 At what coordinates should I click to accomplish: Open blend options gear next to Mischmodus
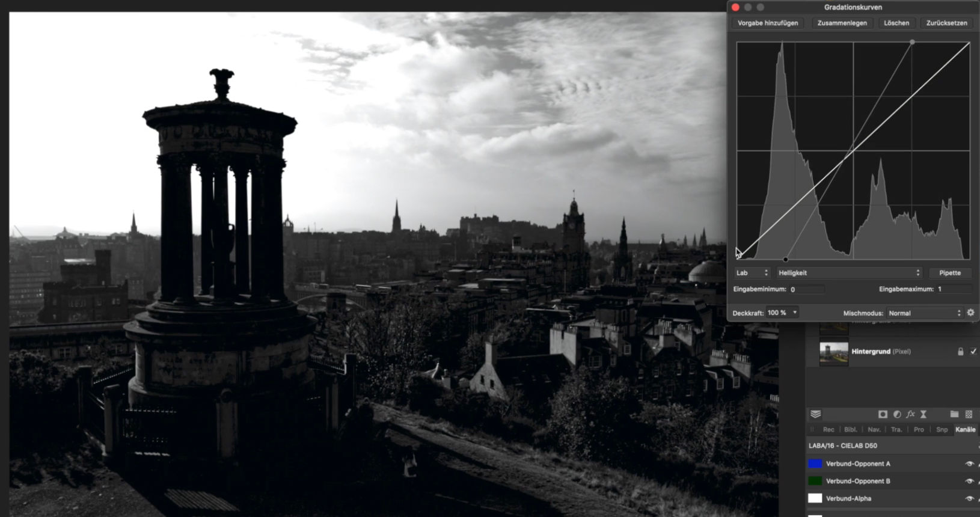click(x=970, y=313)
